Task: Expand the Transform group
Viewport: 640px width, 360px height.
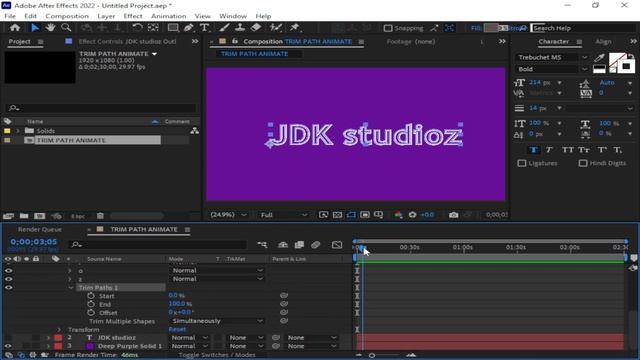Action: click(59, 329)
